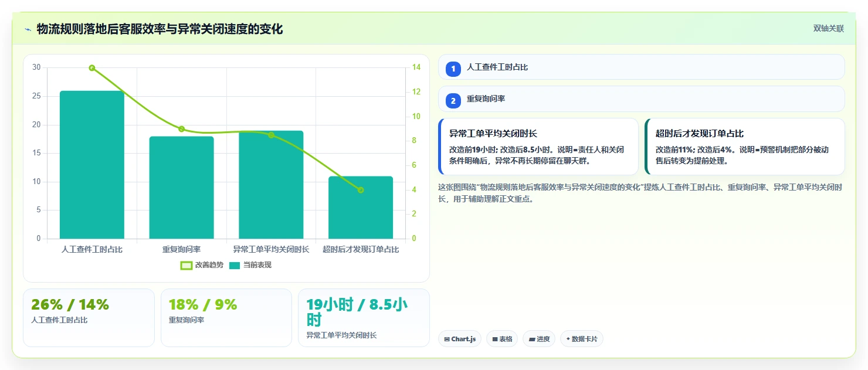Click x-axis label 超时后才发现订单占比
The width and height of the screenshot is (868, 370).
point(361,249)
